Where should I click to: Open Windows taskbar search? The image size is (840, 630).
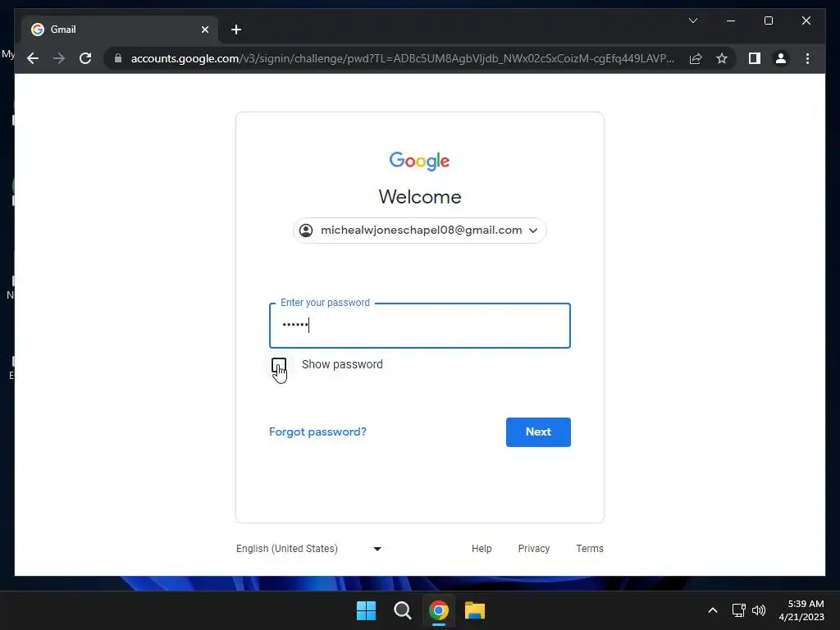pyautogui.click(x=402, y=610)
